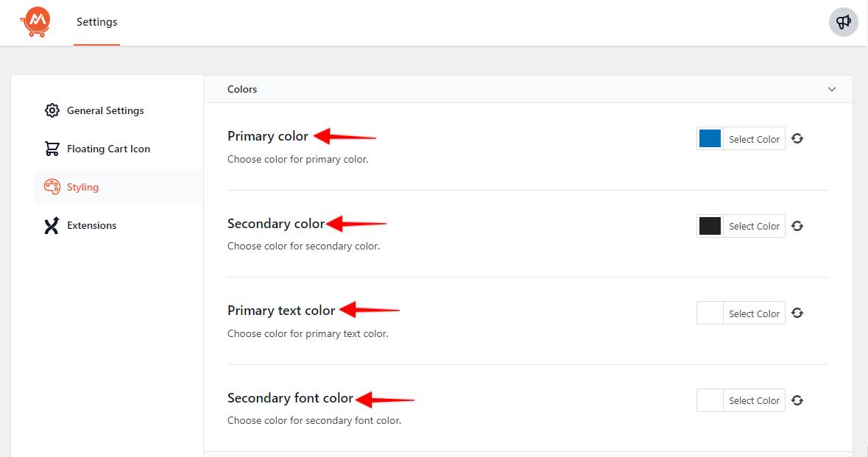The image size is (868, 457).
Task: Reset the Primary text color value
Action: click(797, 313)
